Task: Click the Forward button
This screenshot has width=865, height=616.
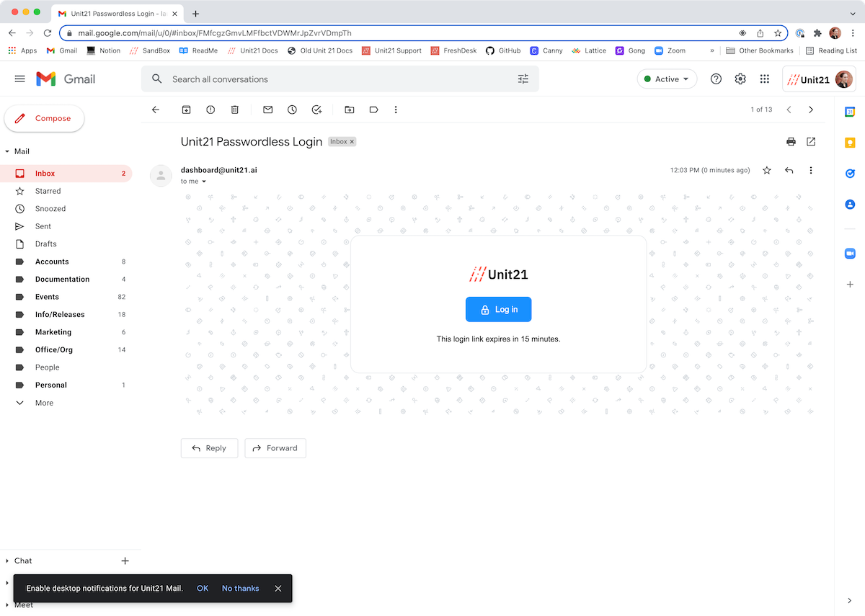Action: [x=275, y=448]
